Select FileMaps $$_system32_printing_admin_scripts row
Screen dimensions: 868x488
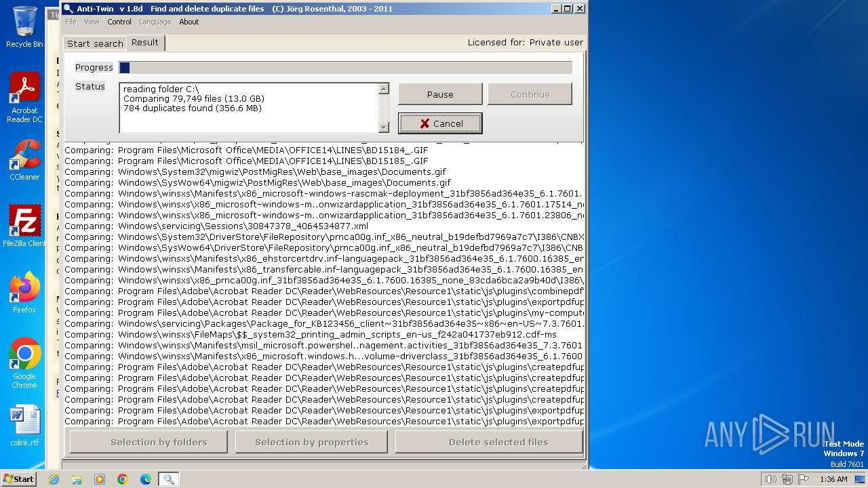[x=323, y=335]
